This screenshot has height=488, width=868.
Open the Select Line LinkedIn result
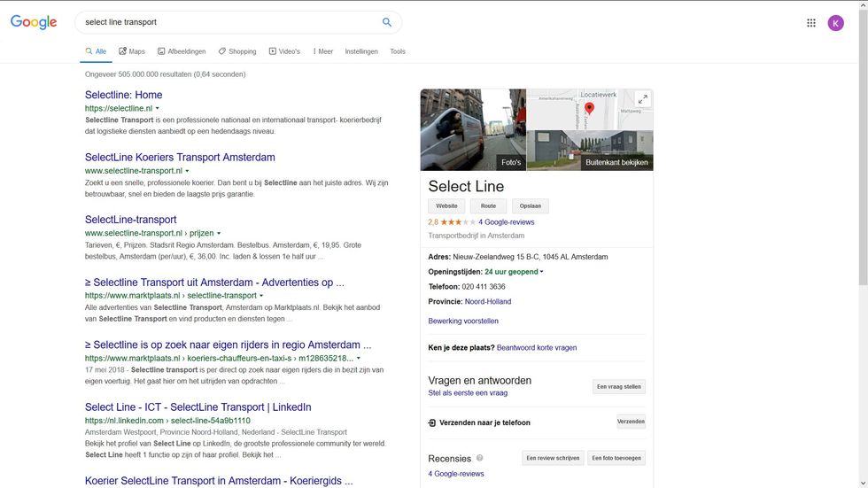tap(198, 407)
